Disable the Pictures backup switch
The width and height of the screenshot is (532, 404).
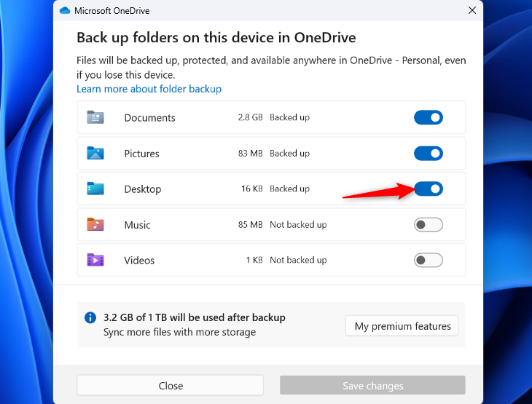[x=429, y=154]
